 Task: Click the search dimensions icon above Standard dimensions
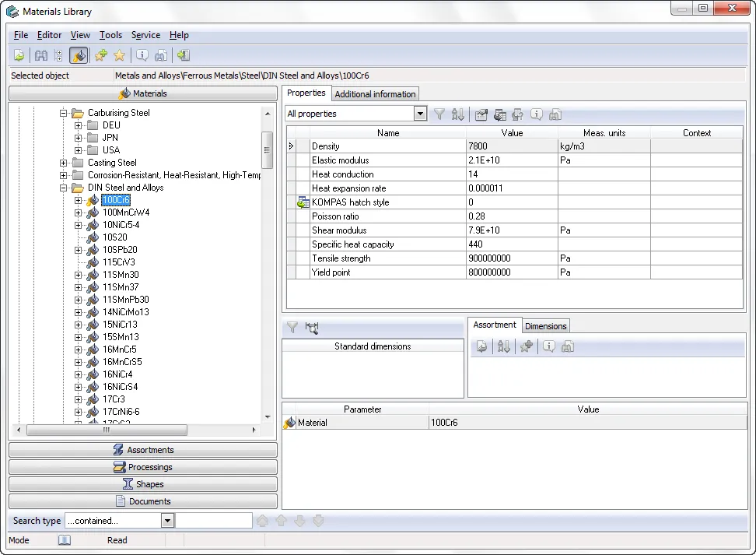click(313, 328)
